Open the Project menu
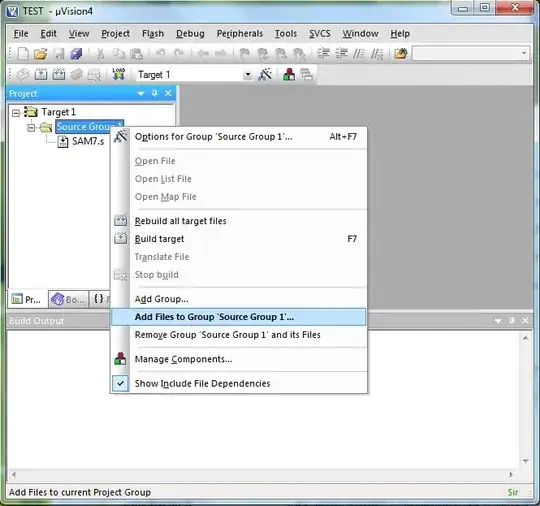Viewport: 540px width, 506px height. (115, 34)
